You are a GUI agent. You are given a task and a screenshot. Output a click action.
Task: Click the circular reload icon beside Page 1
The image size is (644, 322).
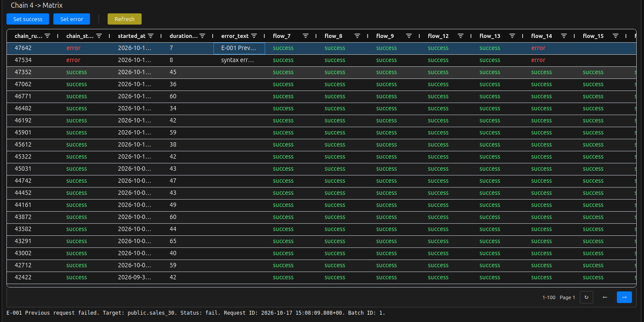click(x=586, y=297)
